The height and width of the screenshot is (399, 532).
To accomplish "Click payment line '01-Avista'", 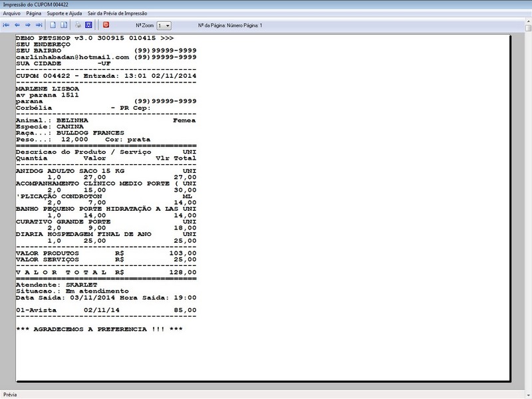I will [37, 310].
